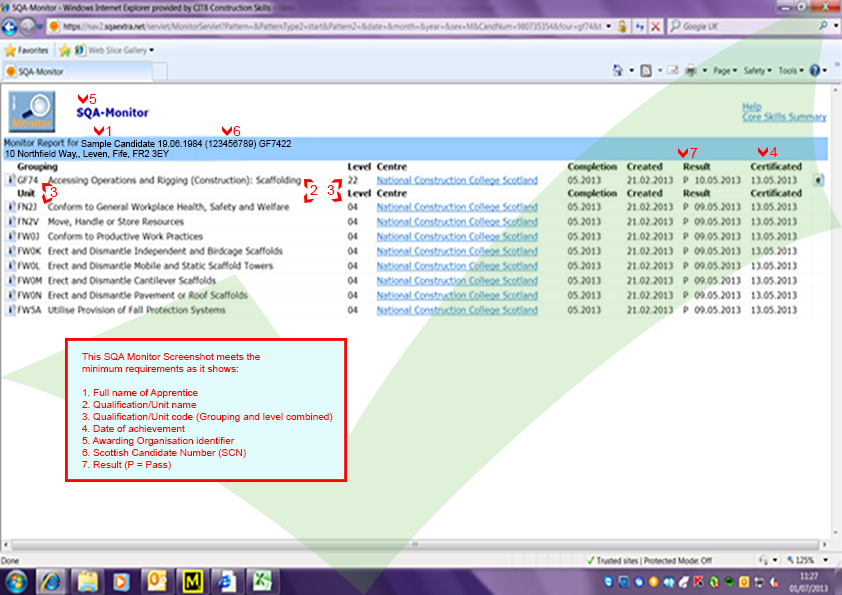
Task: Open address bar history dropdown
Action: click(x=608, y=26)
